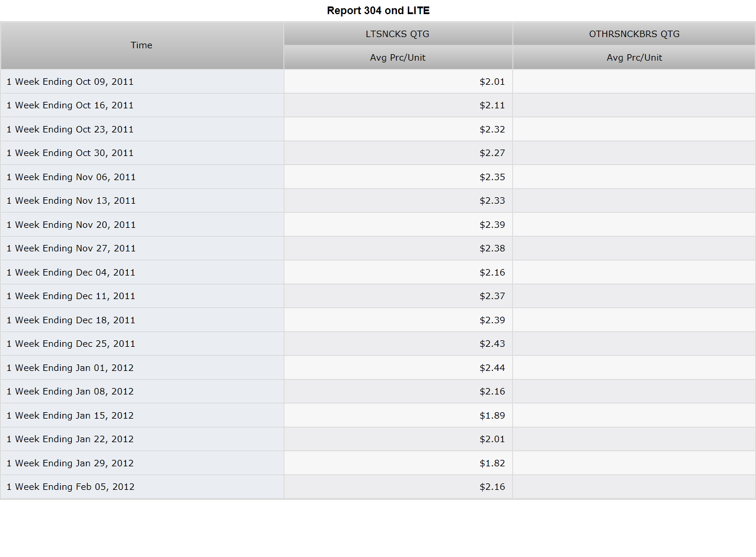Pick row '1 Week Ending Dec 25, 2011'
The width and height of the screenshot is (756, 557).
point(378,344)
